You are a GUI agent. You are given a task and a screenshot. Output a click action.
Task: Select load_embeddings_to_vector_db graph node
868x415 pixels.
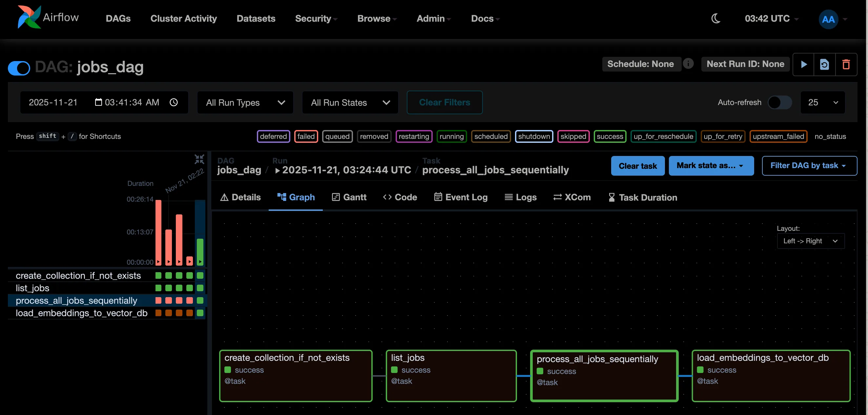coord(771,376)
